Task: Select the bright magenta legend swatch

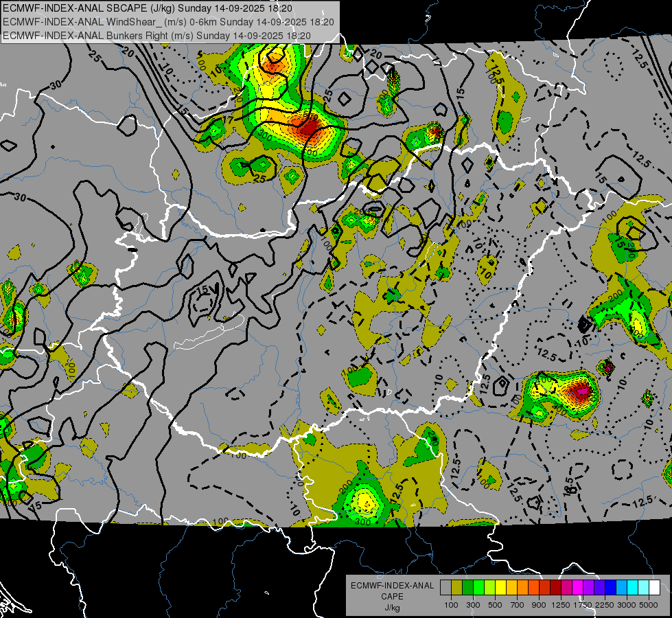Action: (578, 587)
